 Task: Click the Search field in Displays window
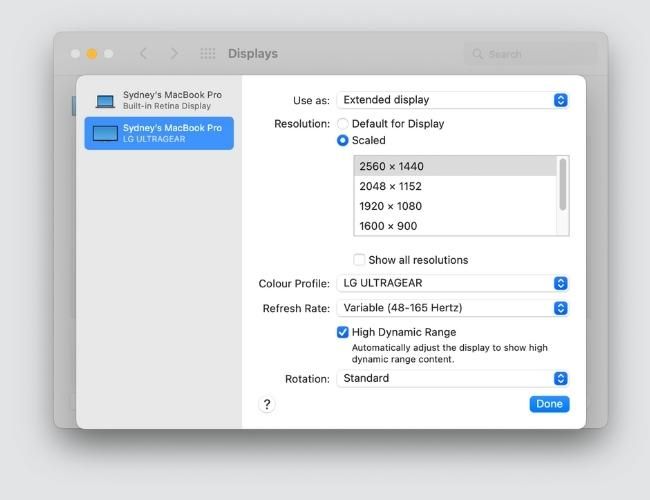coord(531,54)
